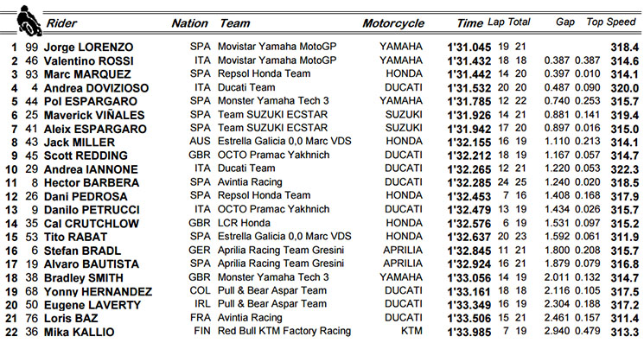Click Stefan BRADL's APRILIA motorcycle cell

click(x=403, y=251)
